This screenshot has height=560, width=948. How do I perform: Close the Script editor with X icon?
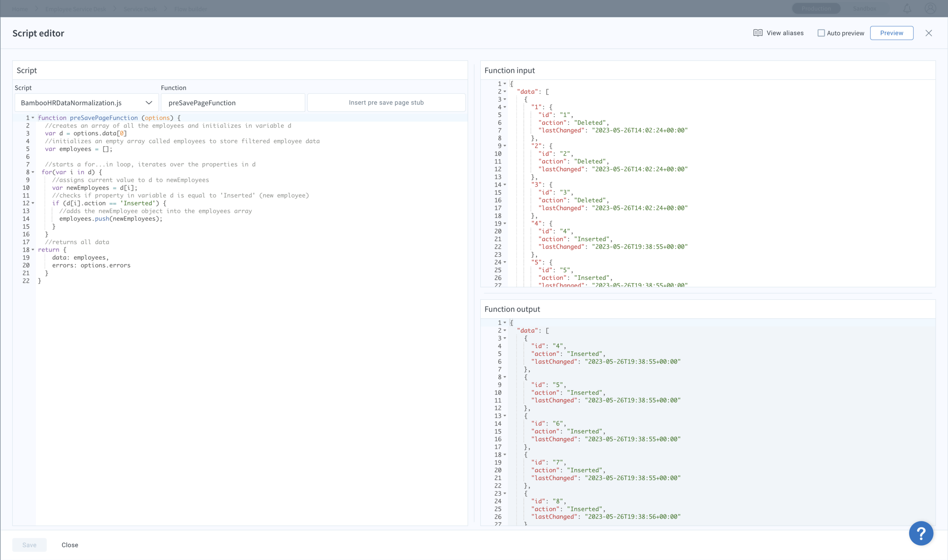(928, 33)
